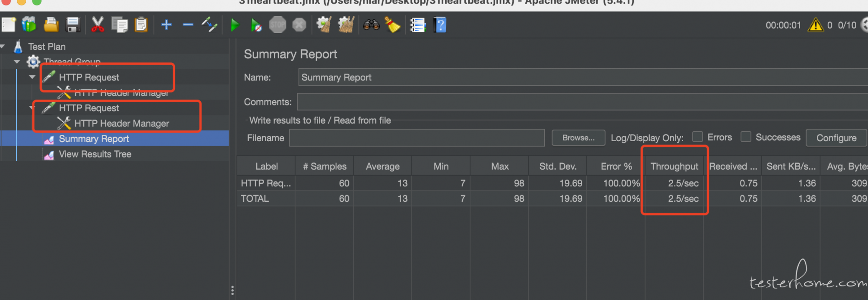Viewport: 868px width, 300px height.
Task: Sort by the Std. Dev. column header
Action: (558, 167)
